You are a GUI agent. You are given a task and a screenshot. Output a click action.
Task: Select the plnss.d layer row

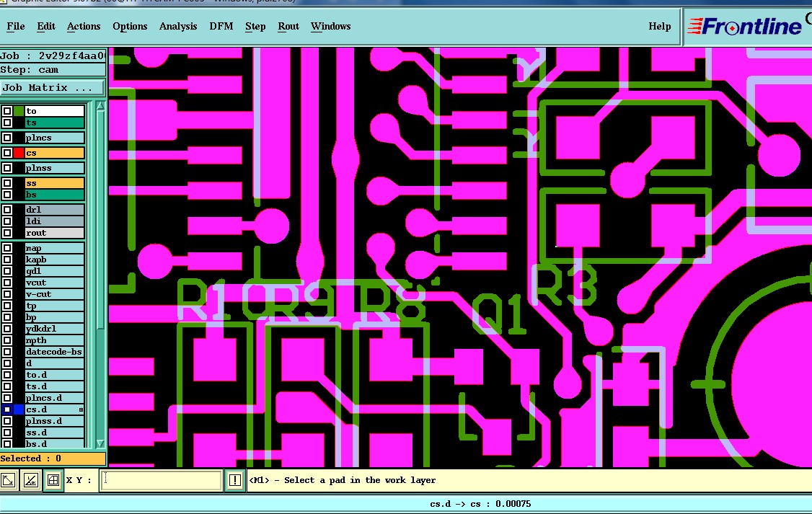54,421
